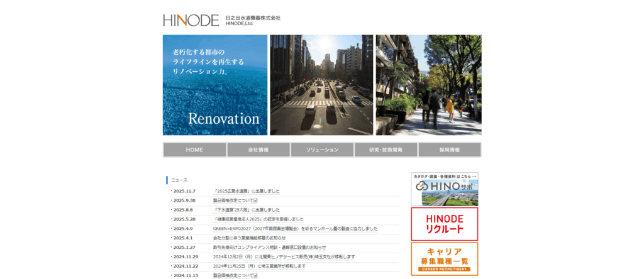Open the 2025広島水道展 news link
This screenshot has height=279, width=644.
pos(247,191)
